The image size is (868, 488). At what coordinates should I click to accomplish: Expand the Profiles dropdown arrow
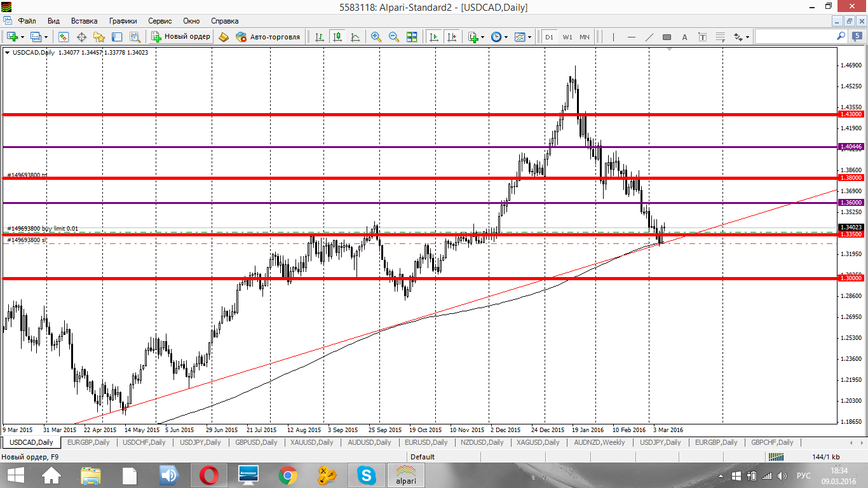pyautogui.click(x=46, y=37)
